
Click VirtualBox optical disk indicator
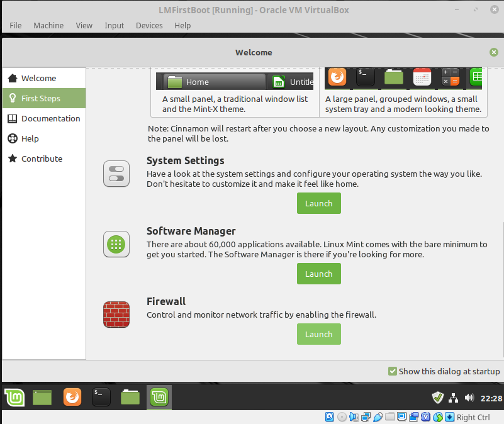342,417
